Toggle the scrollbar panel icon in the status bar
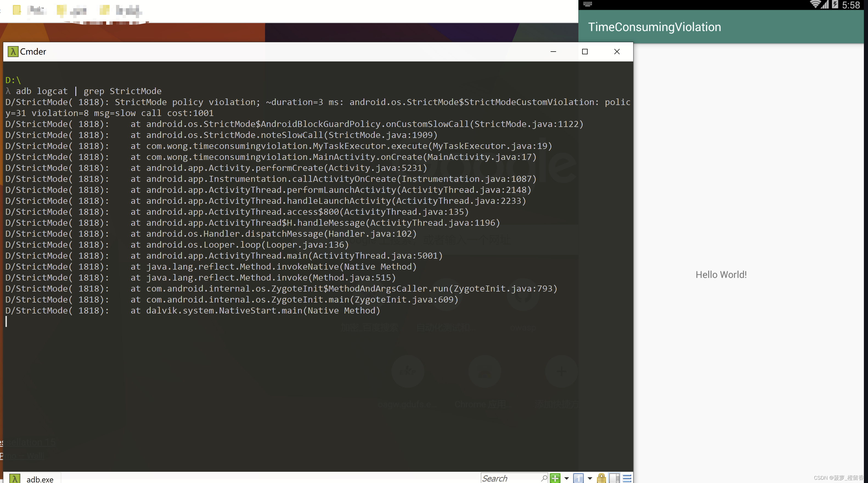The height and width of the screenshot is (483, 868). pos(614,478)
